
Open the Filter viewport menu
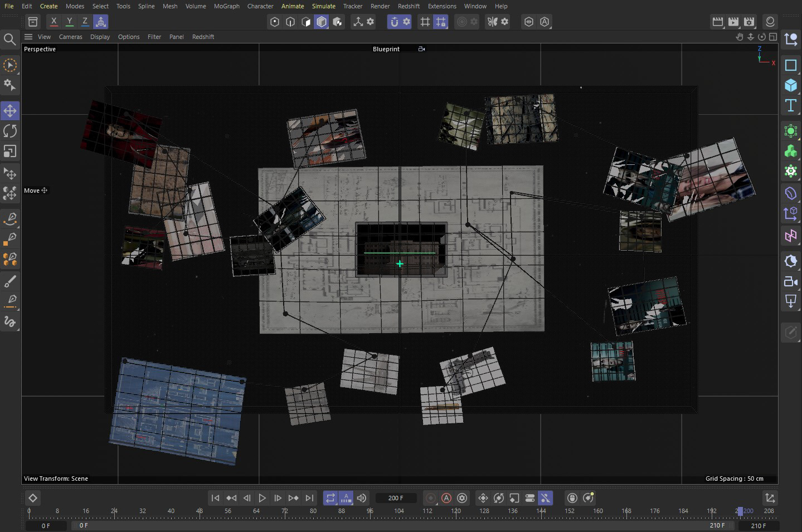click(x=154, y=37)
